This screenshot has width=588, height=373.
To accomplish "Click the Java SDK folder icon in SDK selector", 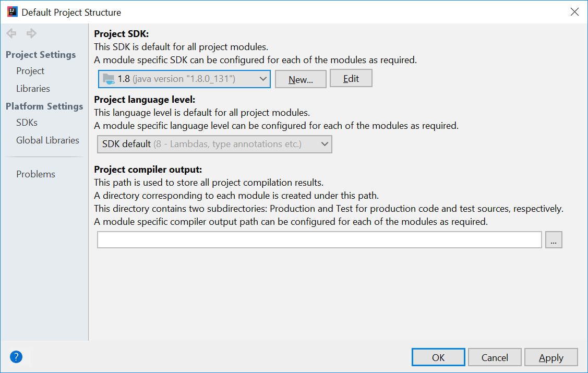I will [107, 79].
